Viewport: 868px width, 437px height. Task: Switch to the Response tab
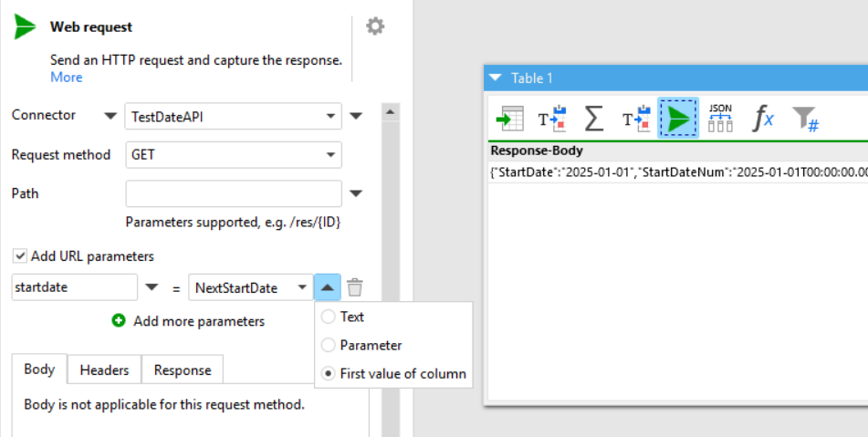click(x=182, y=369)
